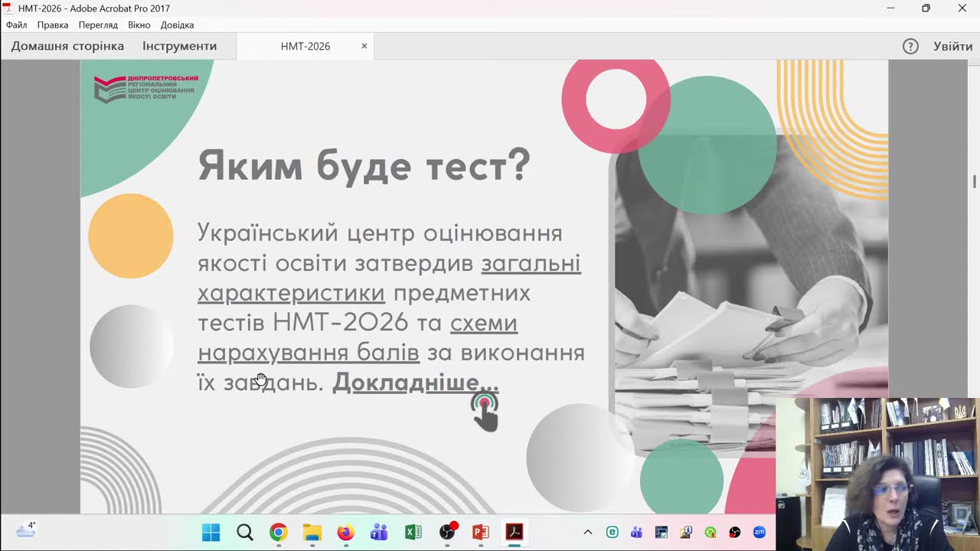Open Microsoft Teams from taskbar
This screenshot has height=551, width=980.
(x=379, y=532)
